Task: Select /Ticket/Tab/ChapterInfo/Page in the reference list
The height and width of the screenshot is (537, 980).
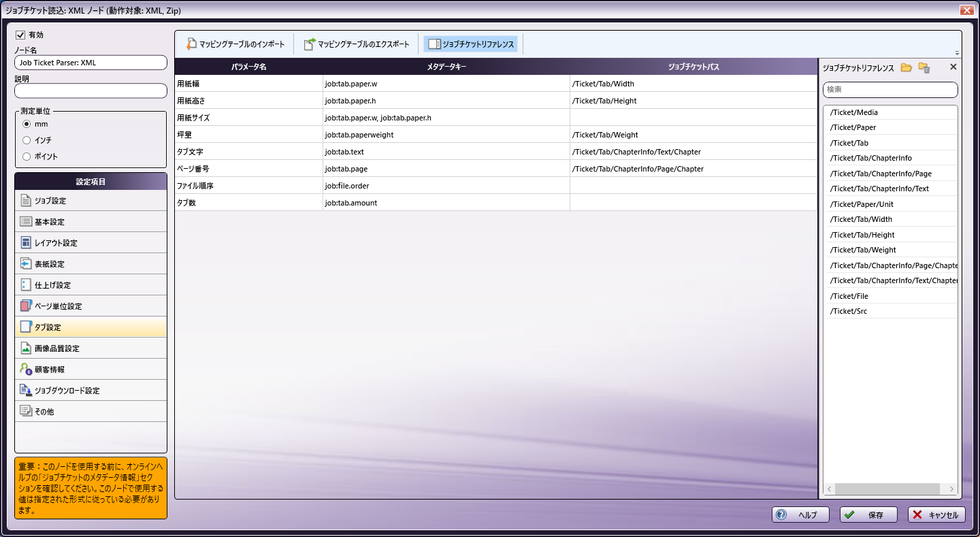Action: coord(892,174)
